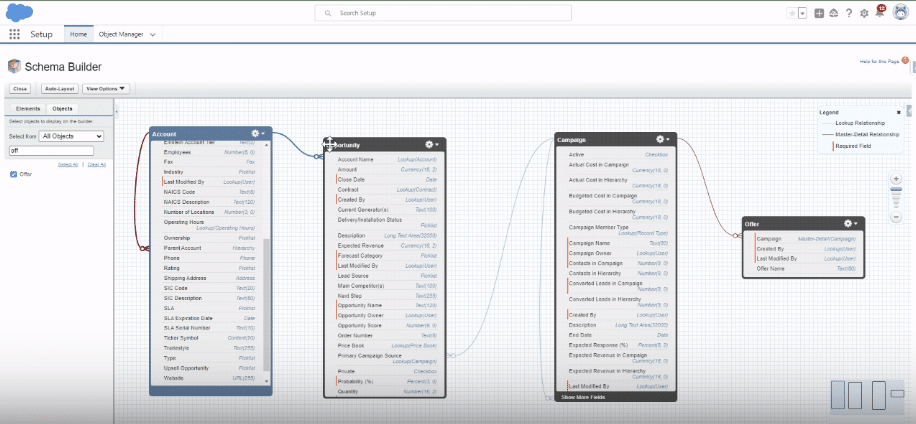This screenshot has height=424, width=916.
Task: Open the Campaign object gear menu
Action: click(x=662, y=139)
